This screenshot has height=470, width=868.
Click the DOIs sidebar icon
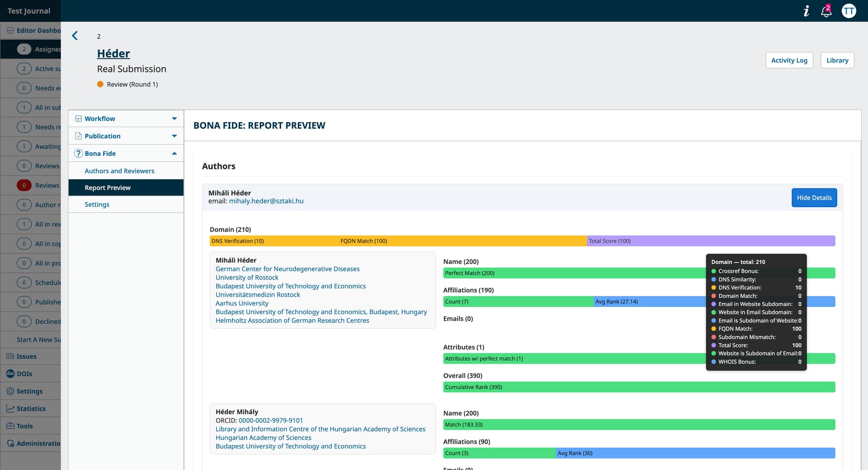pos(10,374)
